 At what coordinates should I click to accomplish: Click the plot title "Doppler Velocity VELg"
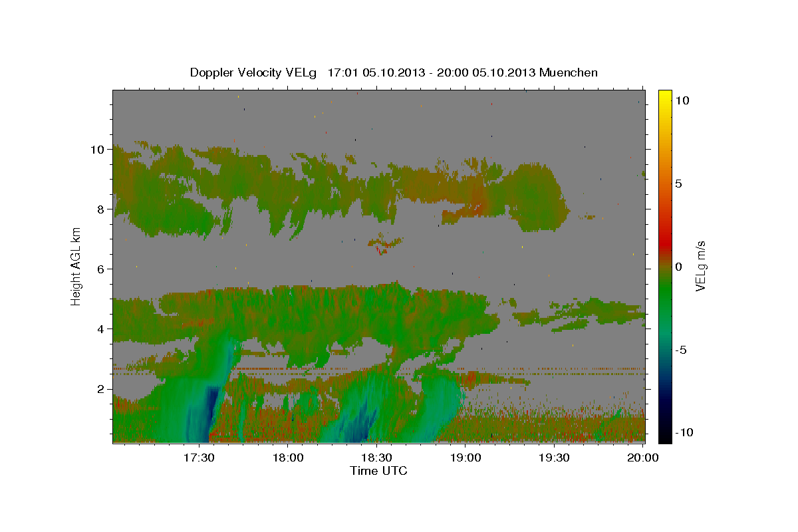pyautogui.click(x=253, y=72)
